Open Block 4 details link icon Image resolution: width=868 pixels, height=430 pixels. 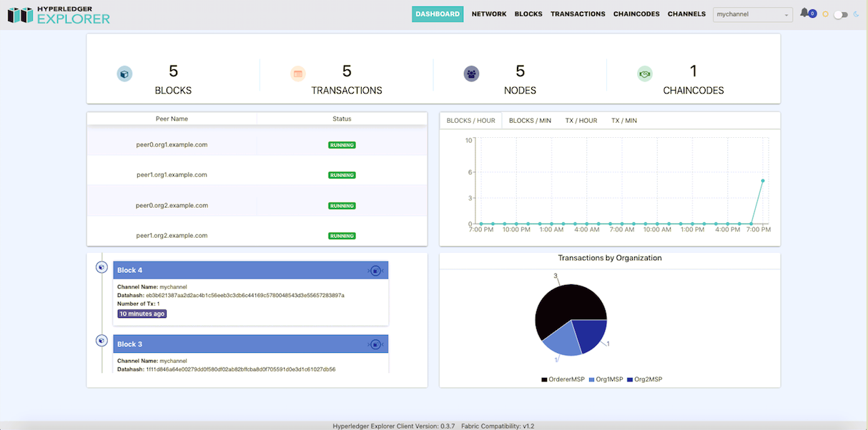pyautogui.click(x=375, y=271)
